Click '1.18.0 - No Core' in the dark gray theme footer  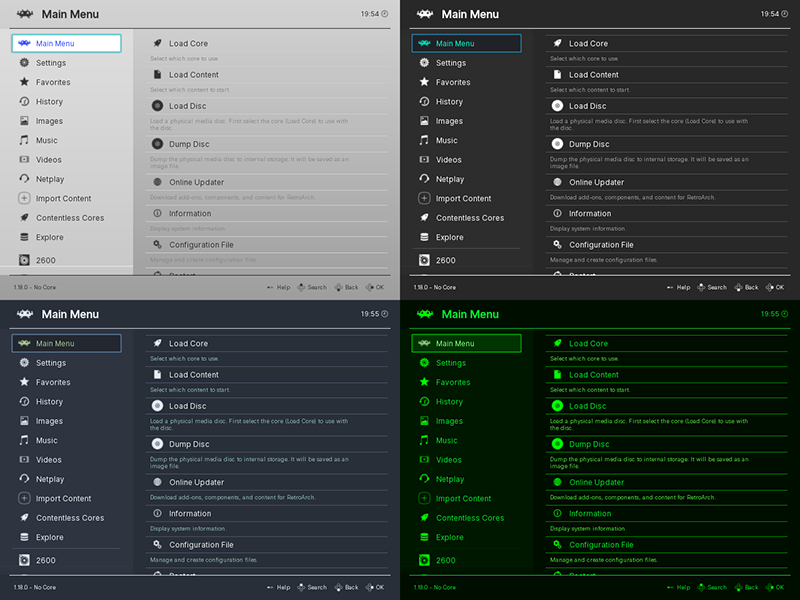(435, 287)
